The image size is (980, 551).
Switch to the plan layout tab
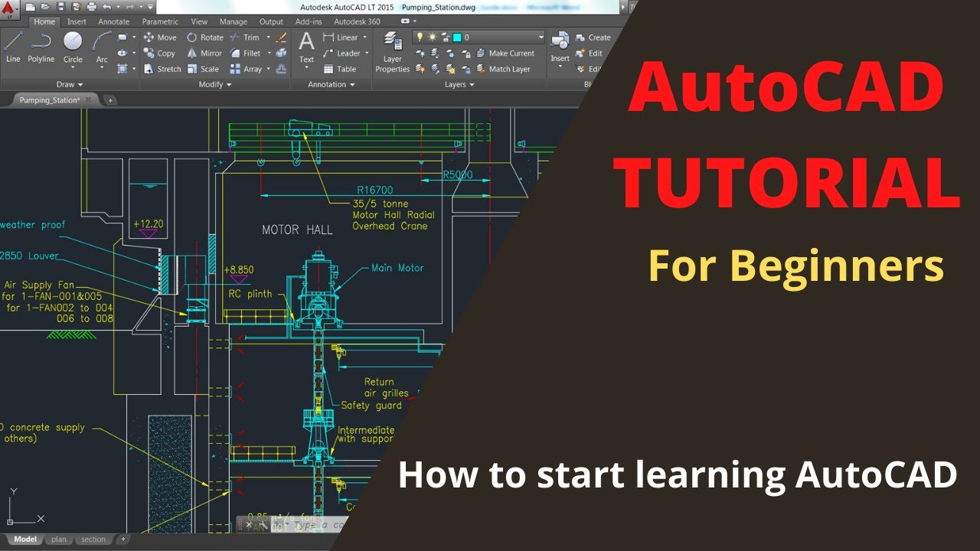click(x=59, y=540)
